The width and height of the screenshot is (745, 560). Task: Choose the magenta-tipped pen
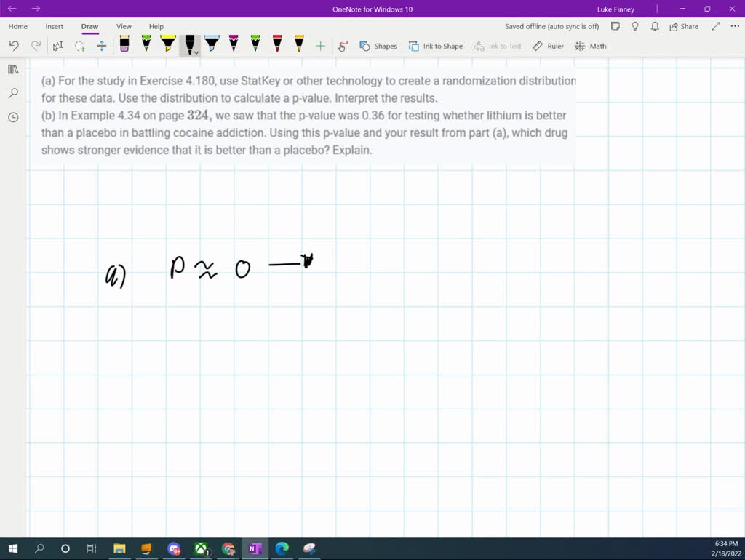(x=234, y=44)
